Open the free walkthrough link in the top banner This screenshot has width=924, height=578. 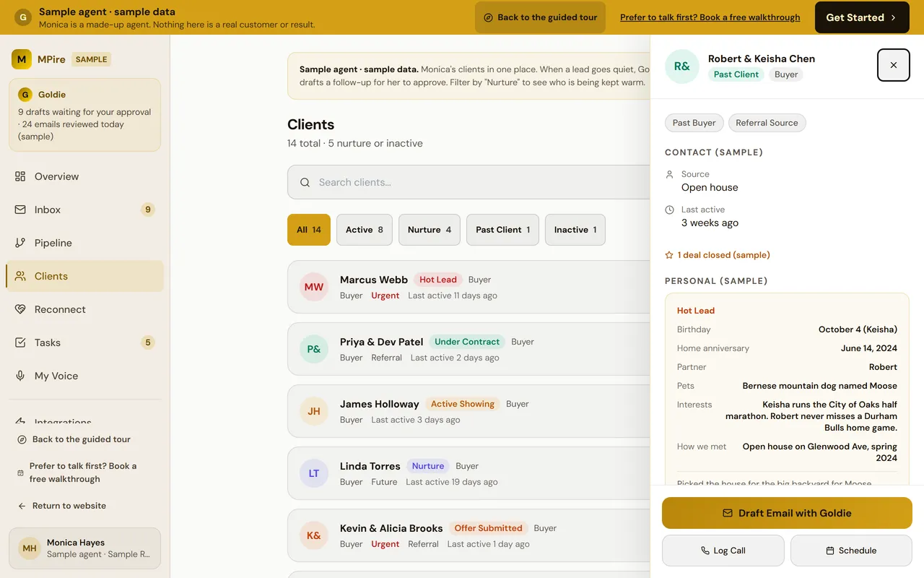click(710, 17)
